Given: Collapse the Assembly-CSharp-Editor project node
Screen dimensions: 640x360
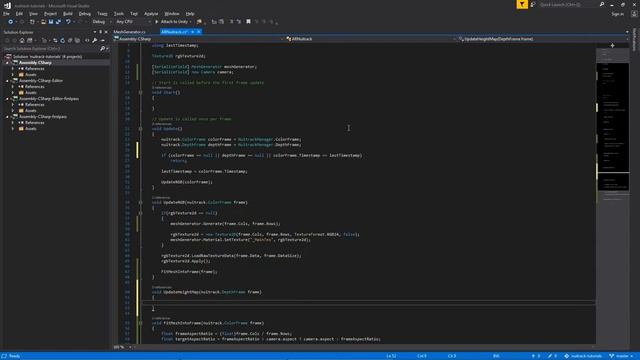Looking at the screenshot, I should (7, 81).
